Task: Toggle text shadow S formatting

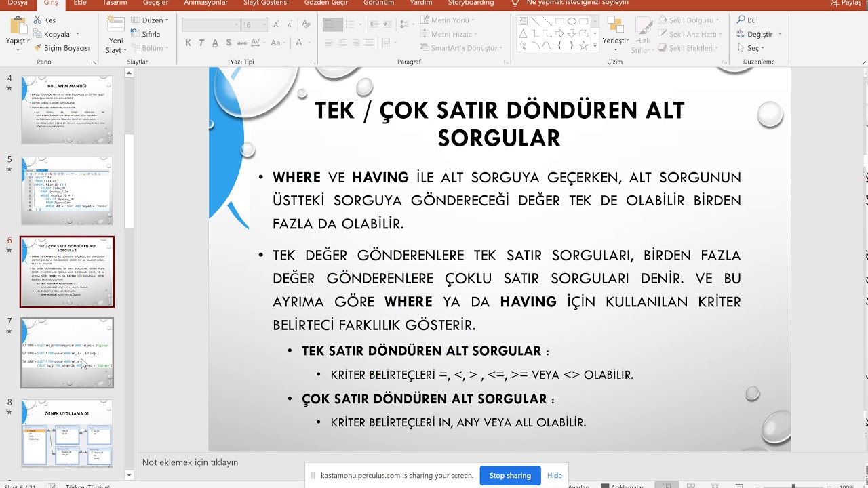Action: coord(229,43)
